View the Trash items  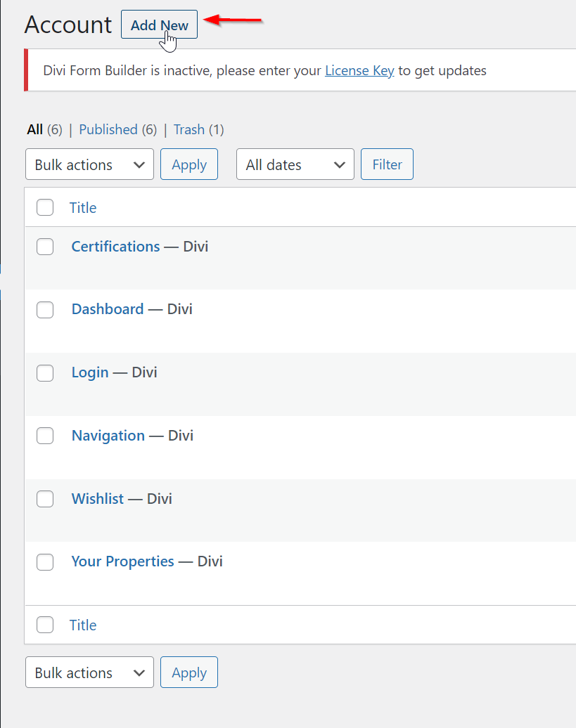(x=188, y=129)
